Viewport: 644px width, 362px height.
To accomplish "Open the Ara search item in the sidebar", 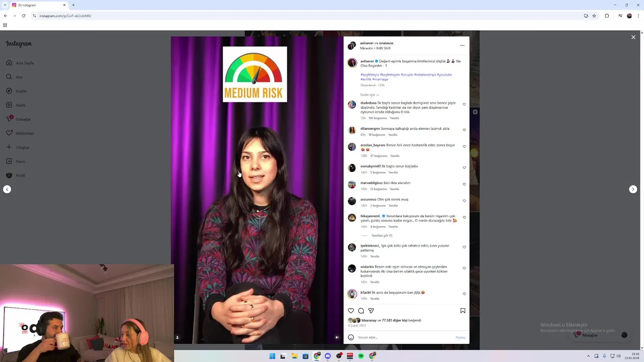I will [x=15, y=77].
